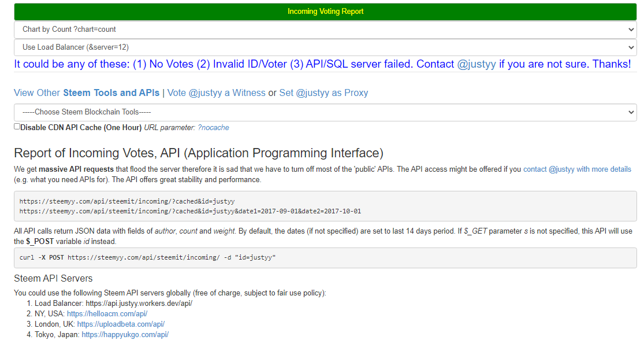Open the 'Use Load Balancer' server dropdown
The height and width of the screenshot is (340, 644).
click(325, 47)
